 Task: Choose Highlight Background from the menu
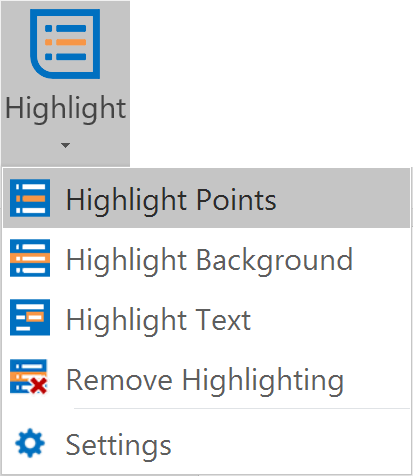tap(207, 258)
